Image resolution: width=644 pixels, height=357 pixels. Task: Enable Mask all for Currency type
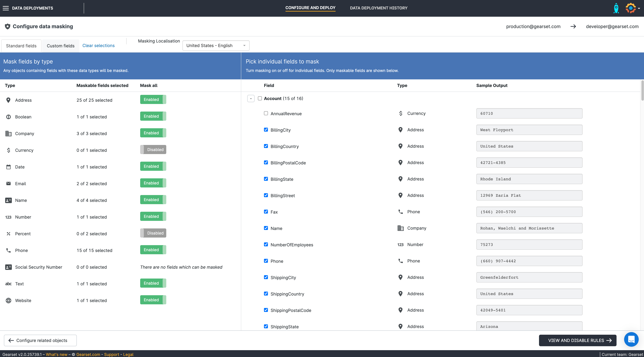pyautogui.click(x=153, y=150)
